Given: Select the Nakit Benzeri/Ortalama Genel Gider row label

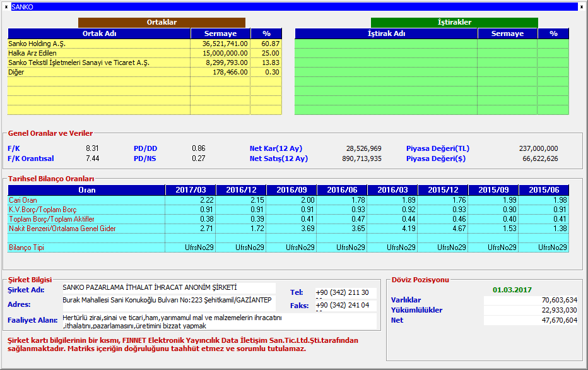Looking at the screenshot, I should (62, 228).
